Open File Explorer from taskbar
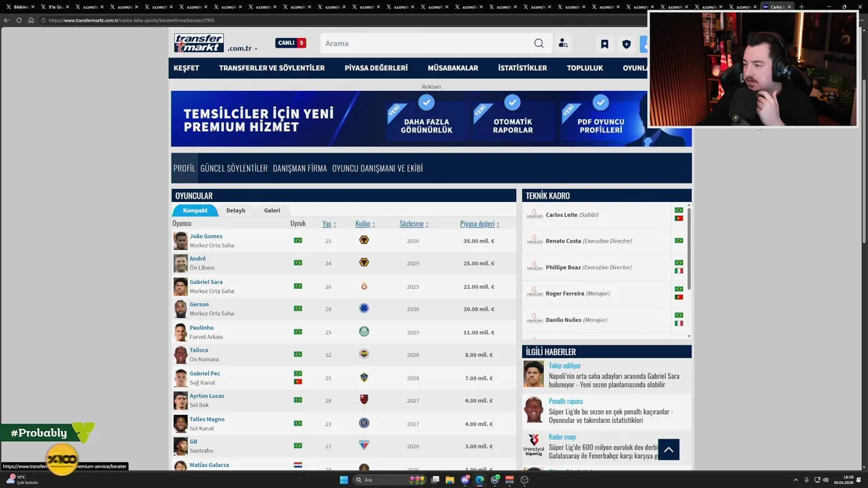This screenshot has width=868, height=488. tap(450, 480)
